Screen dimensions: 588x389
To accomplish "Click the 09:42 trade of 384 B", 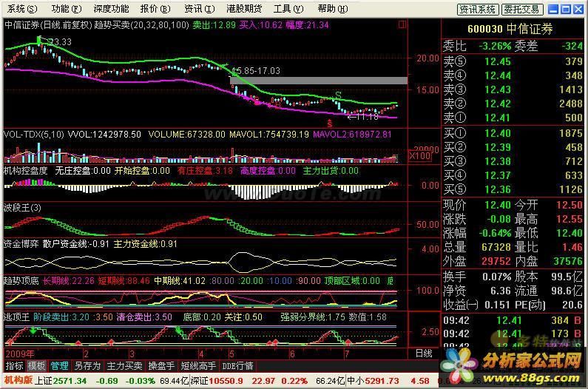I will pos(513,320).
